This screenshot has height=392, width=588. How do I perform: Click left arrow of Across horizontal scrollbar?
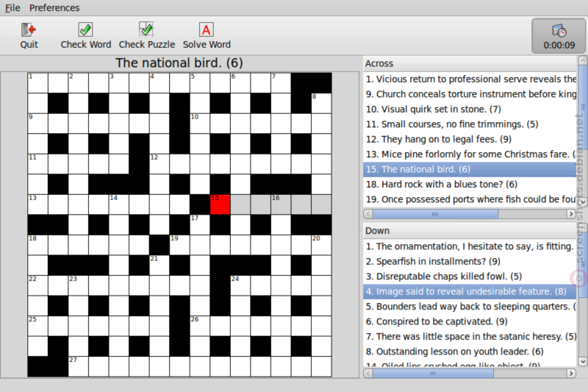click(368, 214)
